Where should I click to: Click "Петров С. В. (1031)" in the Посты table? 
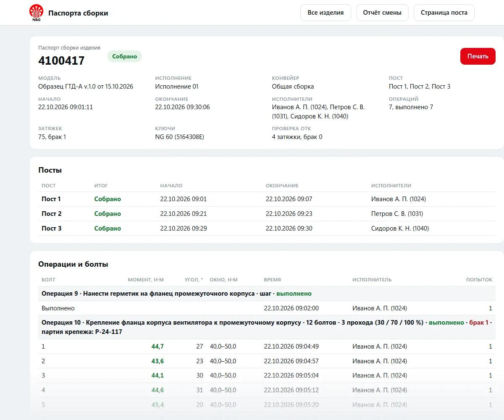pyautogui.click(x=397, y=214)
